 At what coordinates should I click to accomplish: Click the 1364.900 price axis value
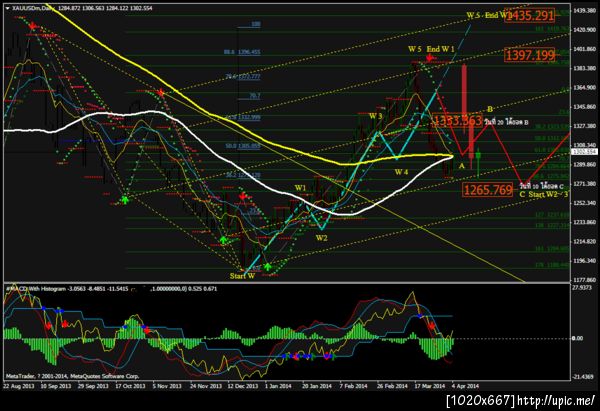584,88
